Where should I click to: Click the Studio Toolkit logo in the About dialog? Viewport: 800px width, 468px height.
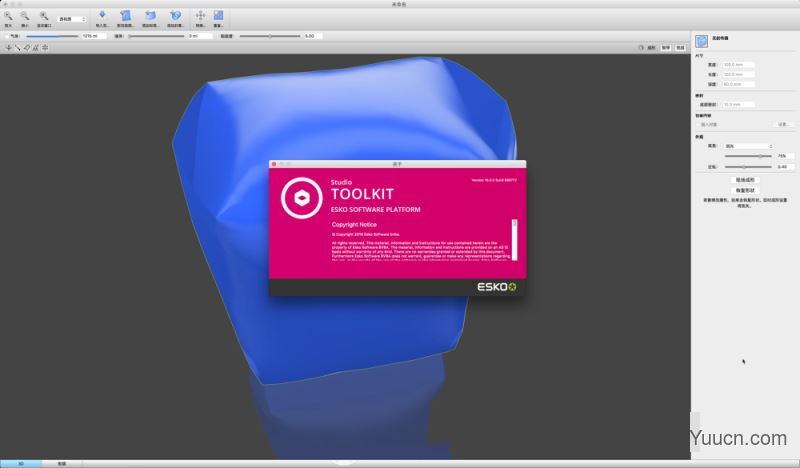pos(302,198)
